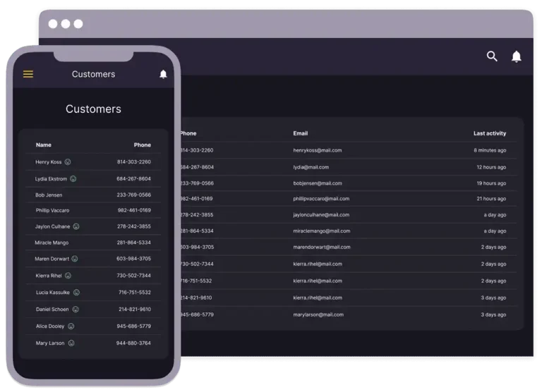Click the smiley icon beside Henry Koss

coord(68,162)
